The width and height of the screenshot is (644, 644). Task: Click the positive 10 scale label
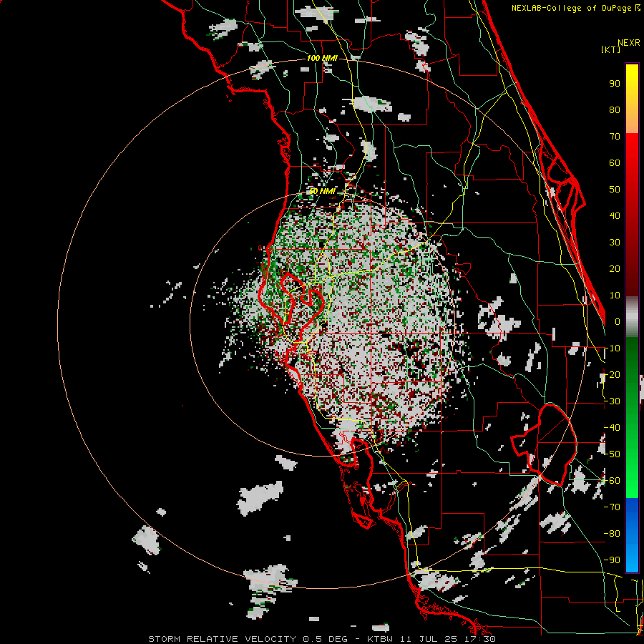pos(615,296)
